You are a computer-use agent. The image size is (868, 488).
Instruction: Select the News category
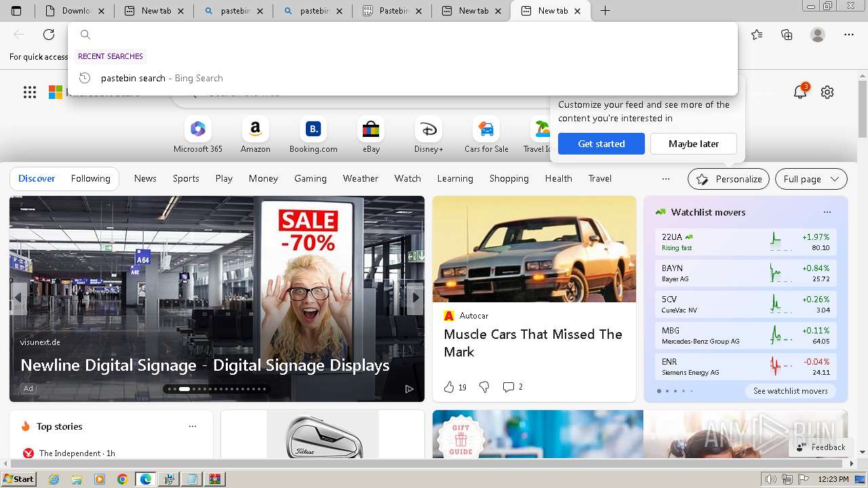pos(145,178)
